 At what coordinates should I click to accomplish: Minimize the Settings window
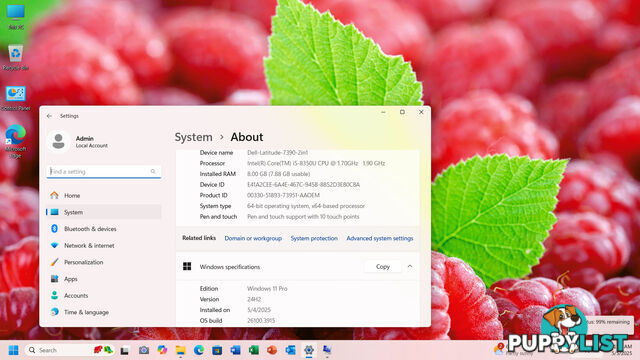click(x=383, y=112)
